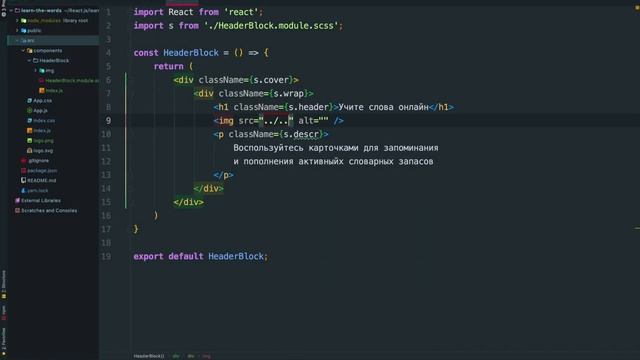Click line number 19 in the gutter
640x360 pixels.
coord(106,256)
